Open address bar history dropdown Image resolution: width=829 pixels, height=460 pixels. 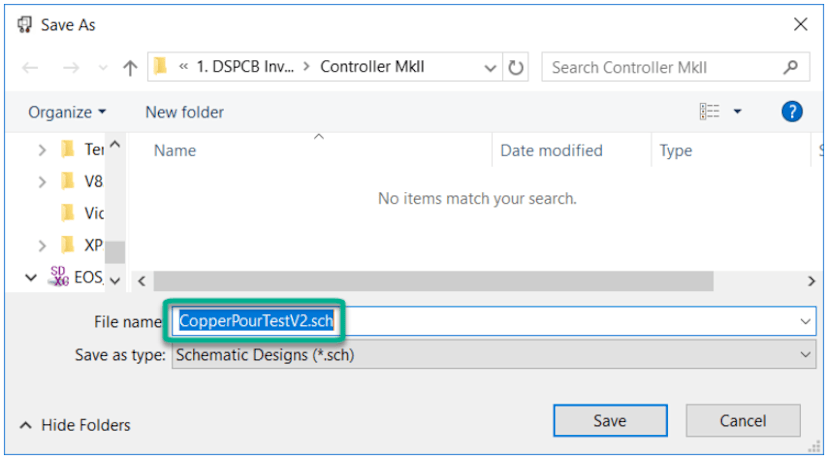(x=490, y=68)
